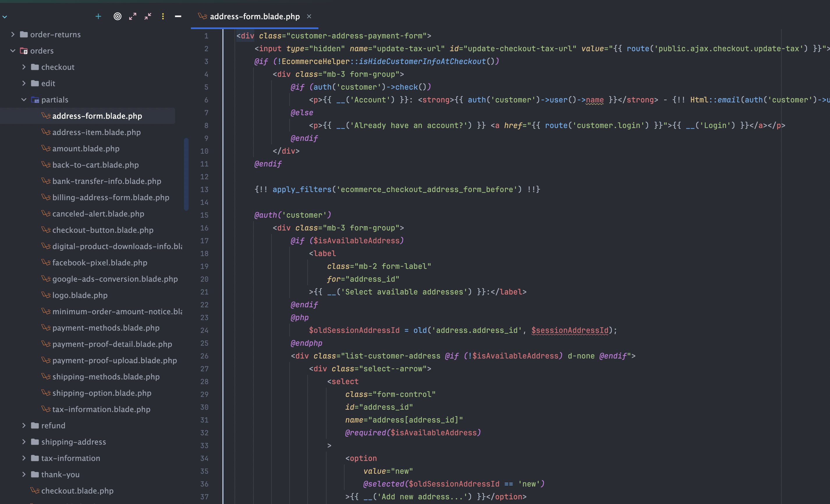Open checkout.blade.php in the file tree

pyautogui.click(x=77, y=491)
